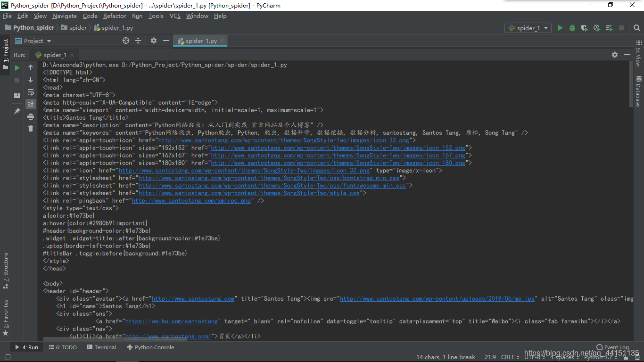Open the Event Log

click(612, 347)
